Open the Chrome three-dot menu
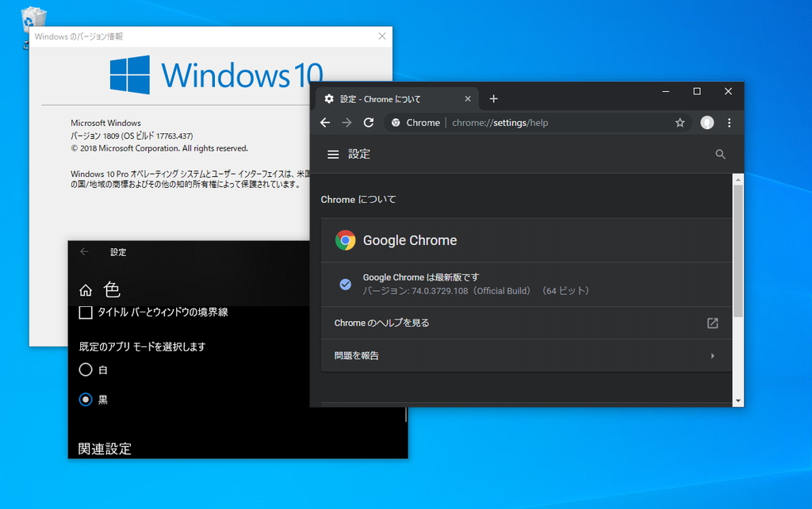Image resolution: width=812 pixels, height=509 pixels. (x=728, y=122)
